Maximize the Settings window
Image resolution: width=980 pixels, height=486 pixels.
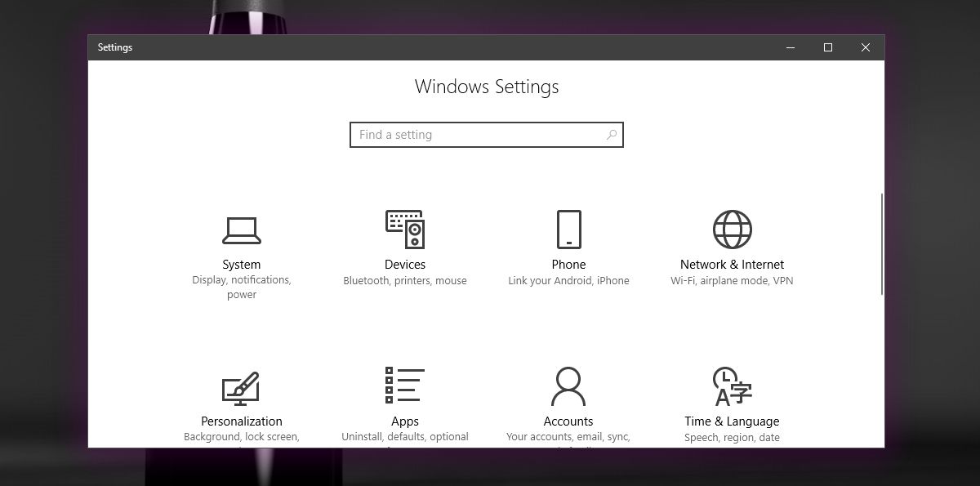click(x=828, y=47)
